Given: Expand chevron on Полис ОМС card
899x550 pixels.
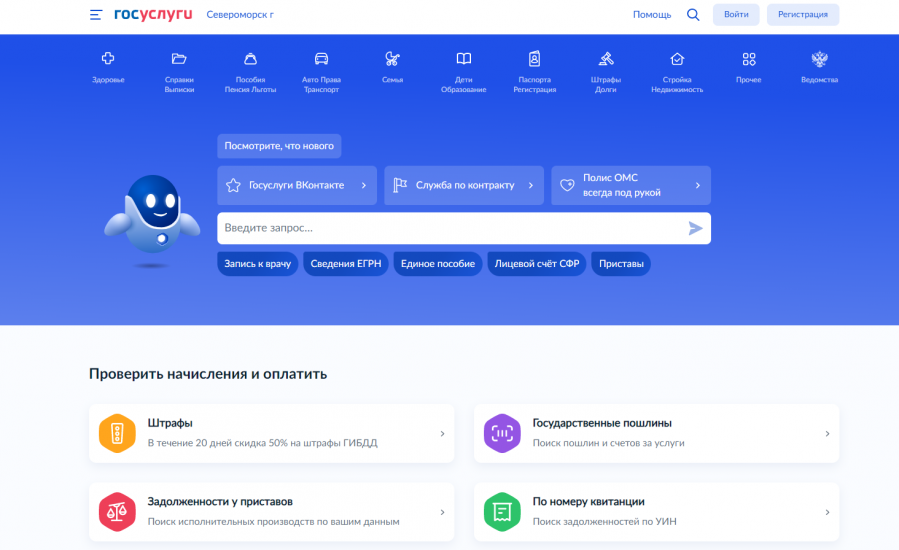Looking at the screenshot, I should (x=698, y=185).
